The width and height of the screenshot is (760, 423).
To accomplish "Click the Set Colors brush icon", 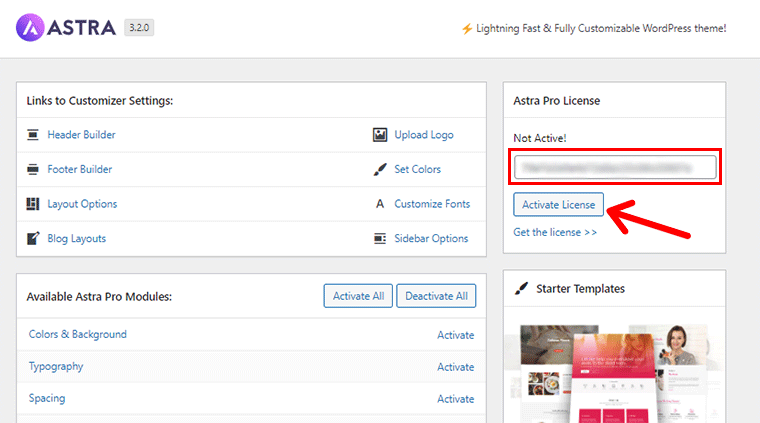I will (380, 169).
